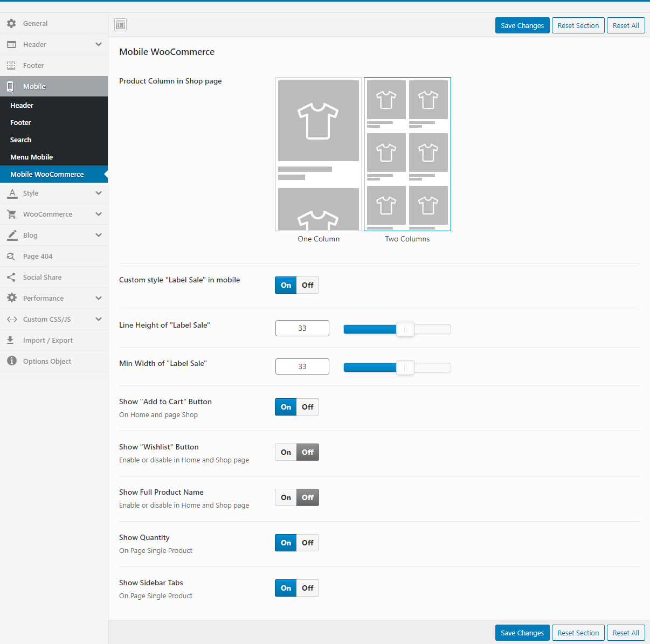This screenshot has height=644, width=650.
Task: Turn off Custom style Label Sale
Action: click(x=308, y=285)
